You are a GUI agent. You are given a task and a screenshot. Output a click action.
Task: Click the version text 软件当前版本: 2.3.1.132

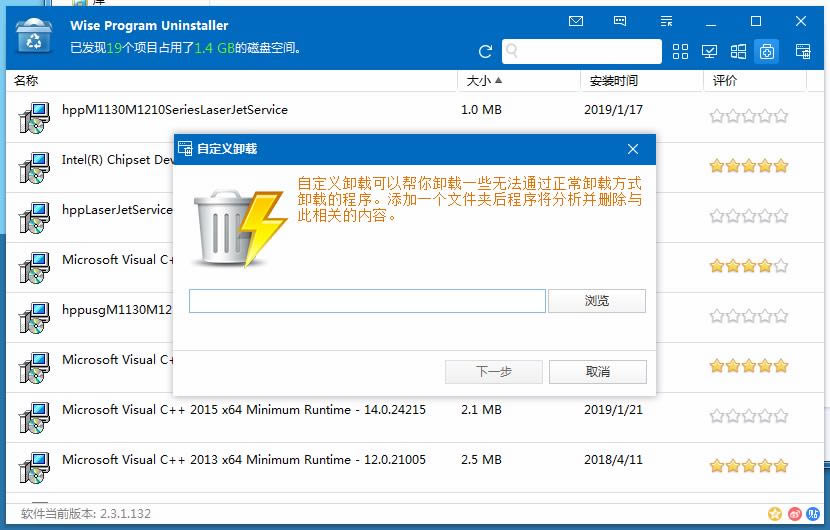pos(86,514)
